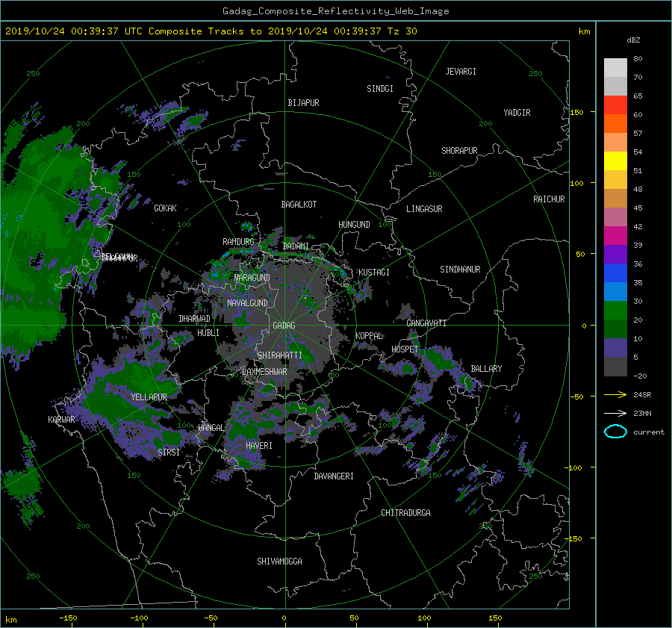This screenshot has width=672, height=628.
Task: Click the DAVANGERI city label
Action: pos(334,476)
